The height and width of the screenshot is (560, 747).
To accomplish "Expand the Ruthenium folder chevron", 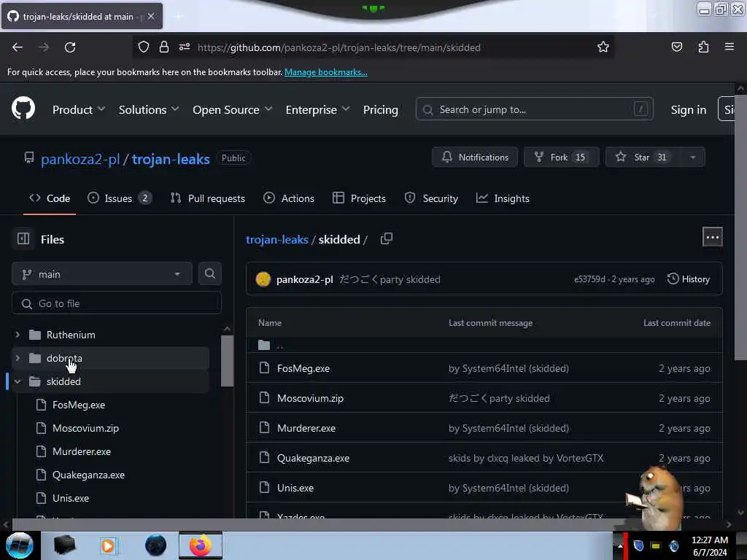I will [18, 335].
